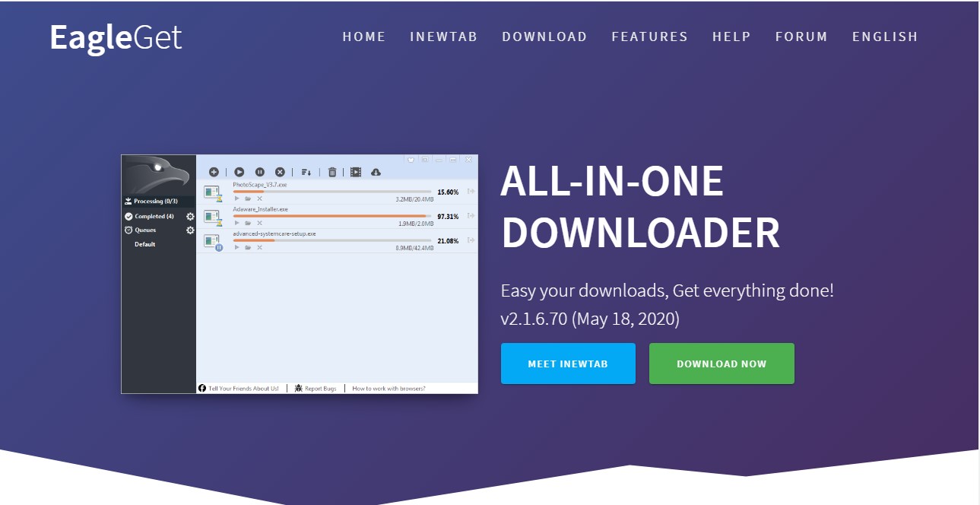Viewport: 980px width, 505px height.
Task: Click the advanced-systemcare-setup.exe file name
Action: (274, 233)
